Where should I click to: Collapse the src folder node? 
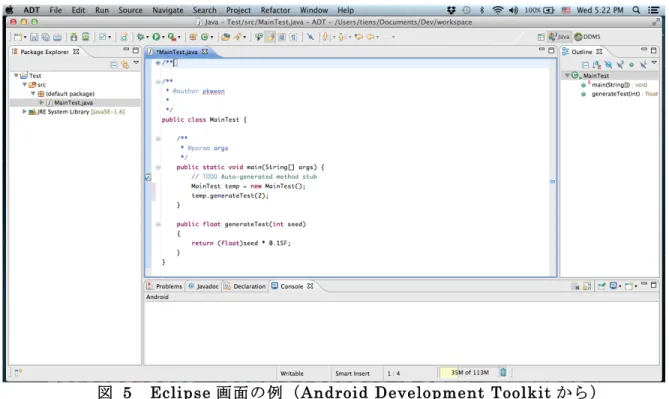pos(24,84)
